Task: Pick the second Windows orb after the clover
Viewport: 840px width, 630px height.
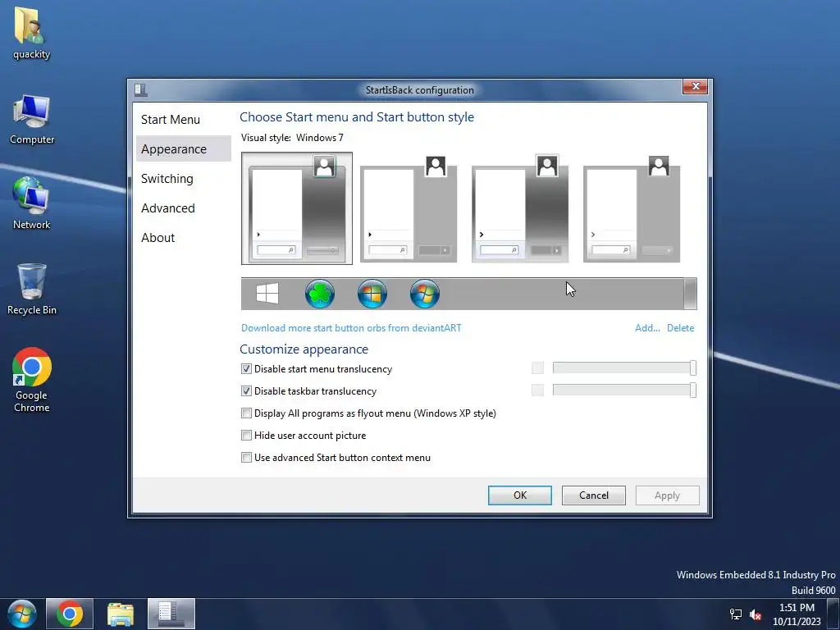Action: (372, 294)
